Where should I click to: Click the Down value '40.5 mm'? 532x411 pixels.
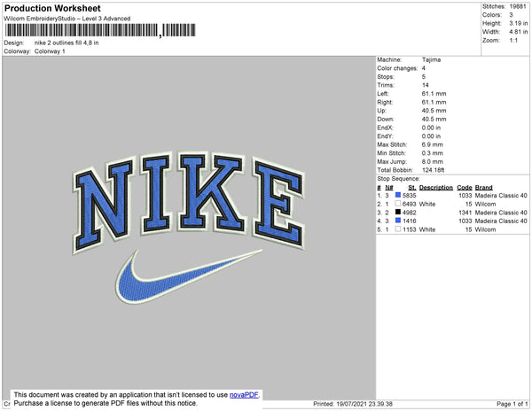434,119
